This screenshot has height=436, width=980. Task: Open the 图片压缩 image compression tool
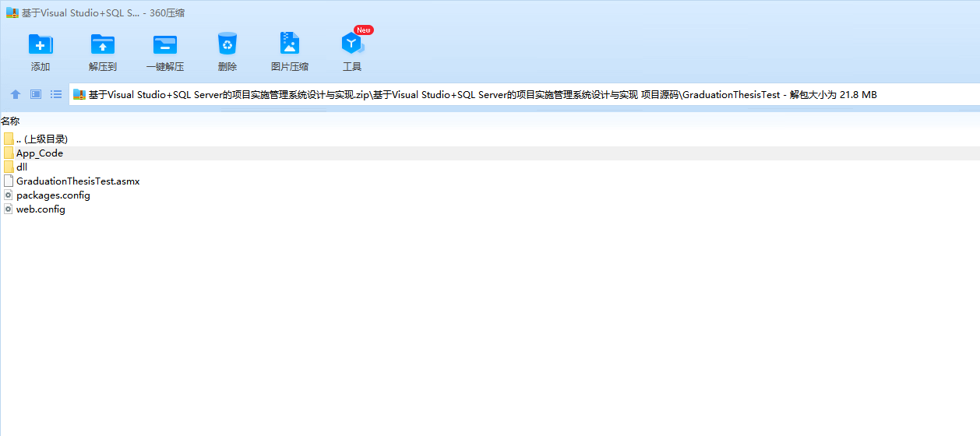click(x=290, y=44)
